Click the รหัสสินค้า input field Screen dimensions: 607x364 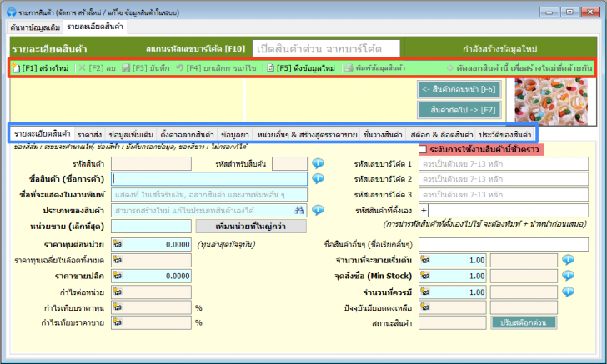151,163
